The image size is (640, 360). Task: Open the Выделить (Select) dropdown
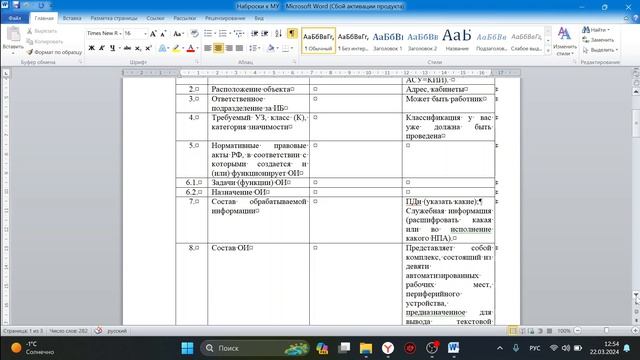pyautogui.click(x=600, y=50)
